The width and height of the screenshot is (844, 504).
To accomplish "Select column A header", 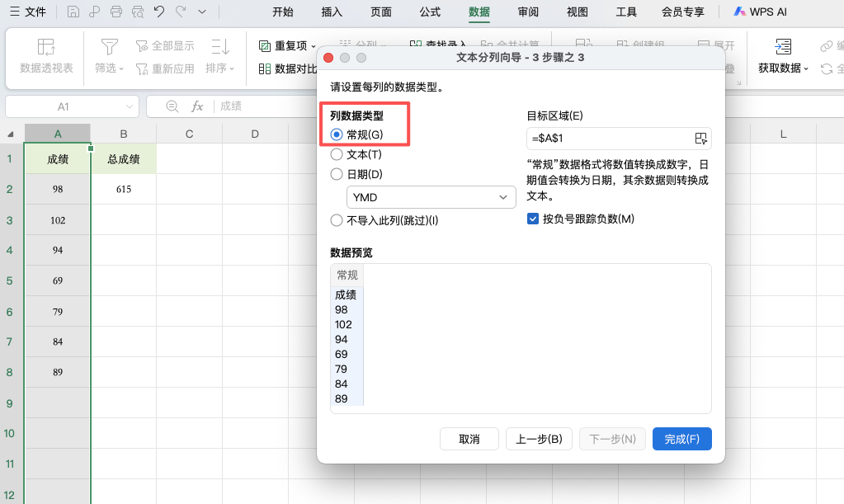I will tap(58, 134).
